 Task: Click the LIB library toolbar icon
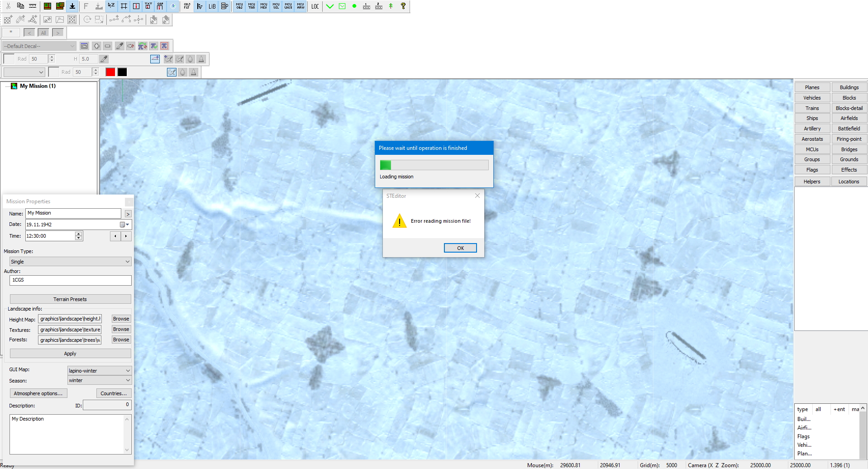coord(212,6)
